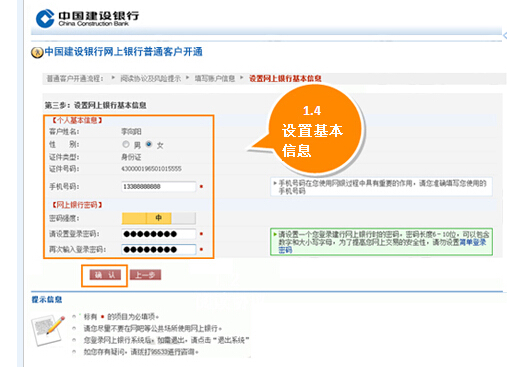Click the 第三步 step heading text
507x367 pixels.
pos(96,105)
